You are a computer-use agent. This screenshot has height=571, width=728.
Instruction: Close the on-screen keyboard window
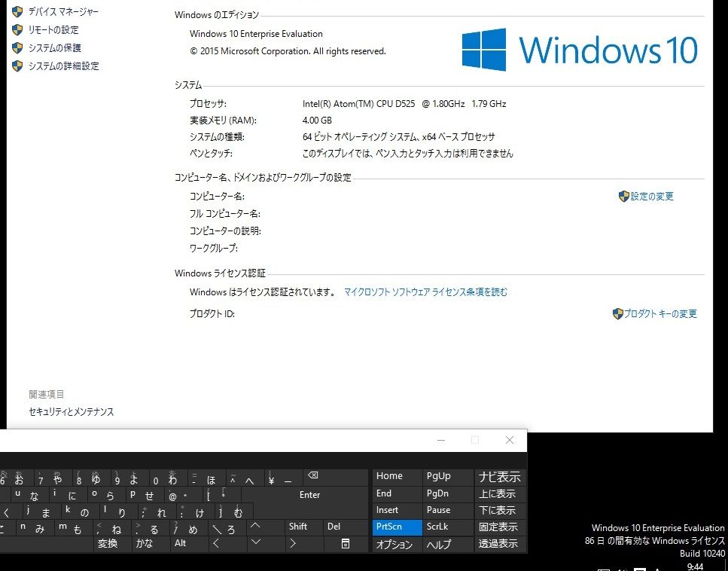tap(510, 440)
